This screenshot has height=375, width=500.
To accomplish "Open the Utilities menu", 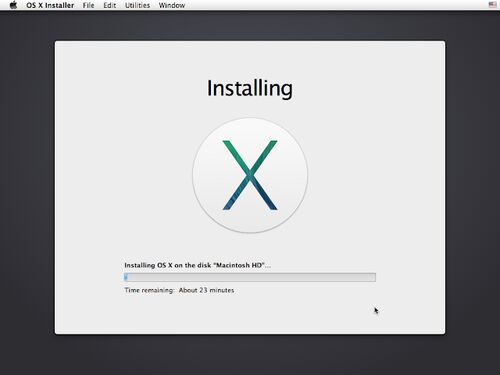I will tap(137, 5).
